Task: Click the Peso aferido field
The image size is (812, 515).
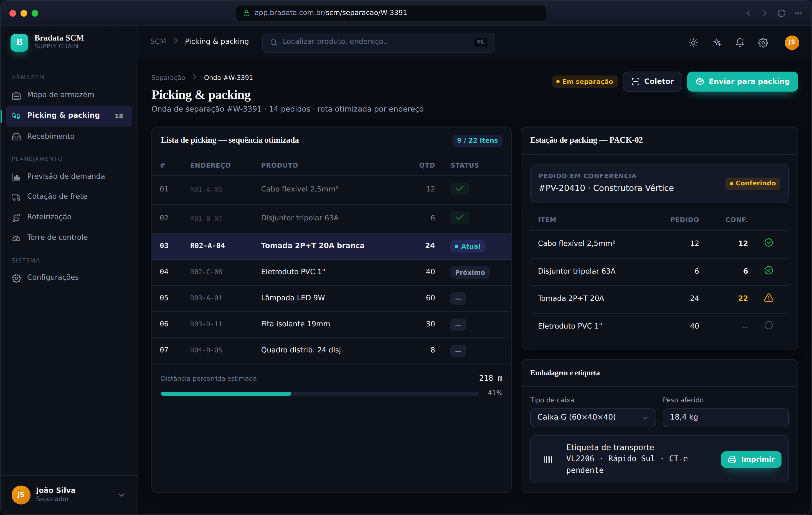Action: click(x=725, y=418)
